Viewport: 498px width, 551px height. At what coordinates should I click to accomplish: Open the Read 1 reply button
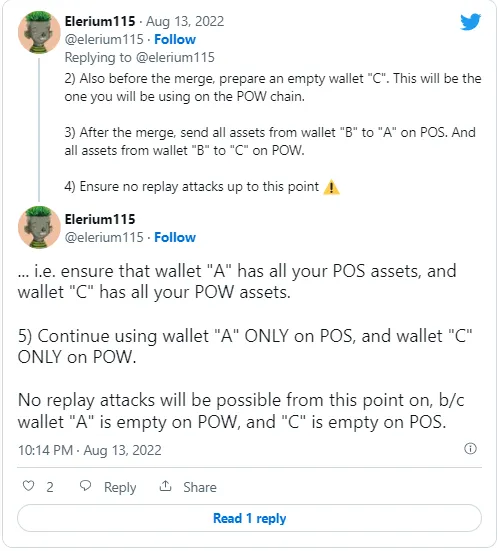pyautogui.click(x=249, y=518)
